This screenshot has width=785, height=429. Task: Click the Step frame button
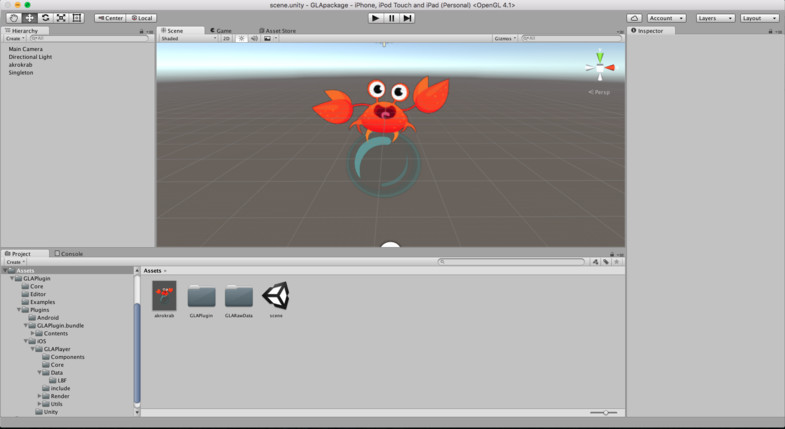click(408, 18)
